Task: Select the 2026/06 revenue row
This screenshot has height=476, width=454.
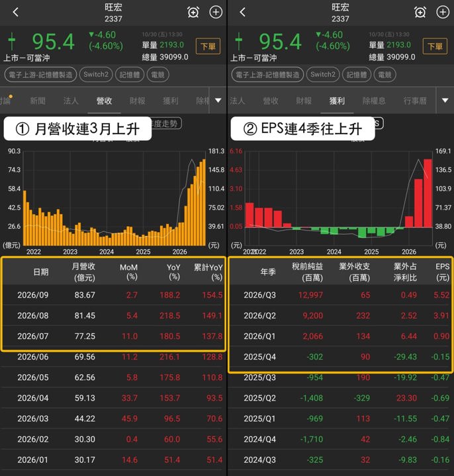Action: [113, 357]
